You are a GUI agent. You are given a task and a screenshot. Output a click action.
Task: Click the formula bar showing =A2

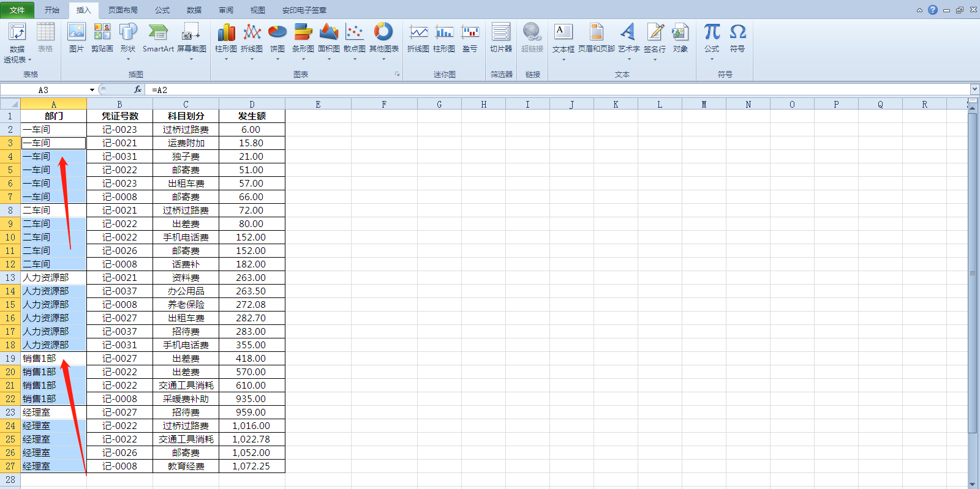(x=557, y=90)
